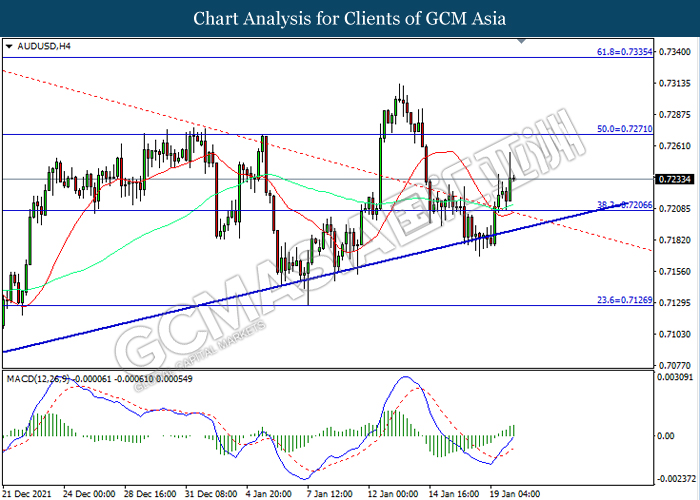Click the 0.73400 price axis value
Image resolution: width=700 pixels, height=500 pixels.
coord(675,52)
